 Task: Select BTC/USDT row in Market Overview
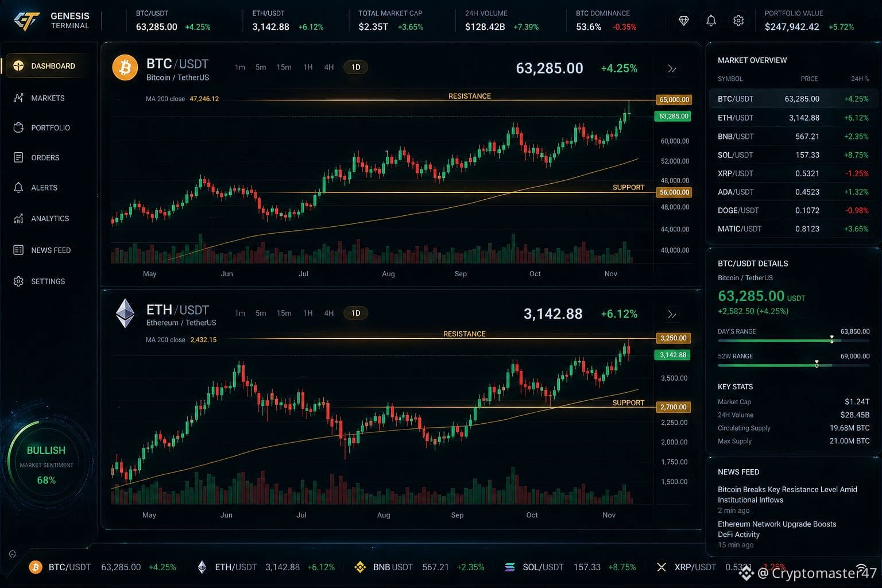tap(793, 99)
